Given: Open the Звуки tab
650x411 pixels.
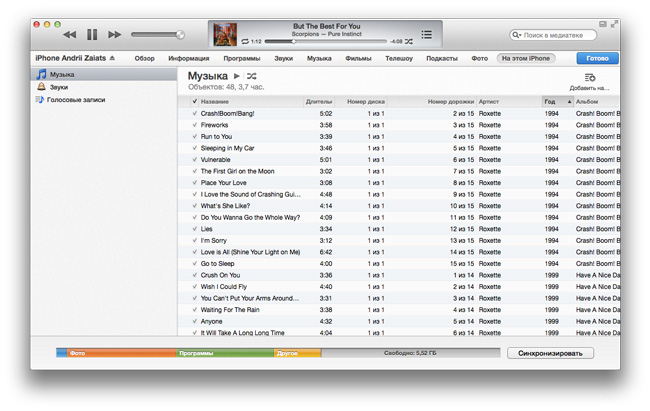Looking at the screenshot, I should click(x=284, y=58).
